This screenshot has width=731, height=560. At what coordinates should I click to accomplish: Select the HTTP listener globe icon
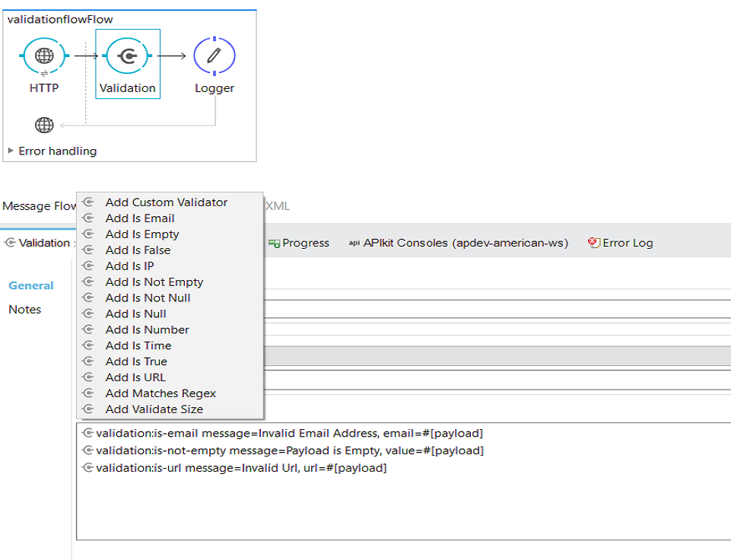(44, 56)
